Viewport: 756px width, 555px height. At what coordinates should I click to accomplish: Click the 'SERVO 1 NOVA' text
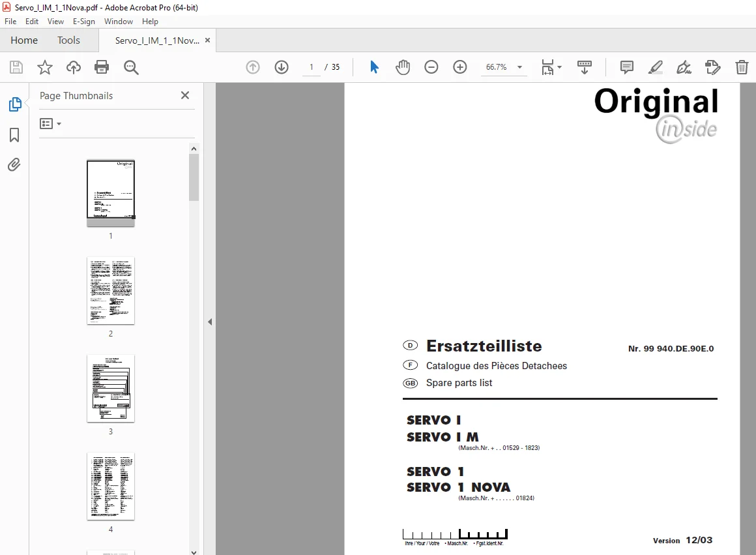pyautogui.click(x=458, y=487)
